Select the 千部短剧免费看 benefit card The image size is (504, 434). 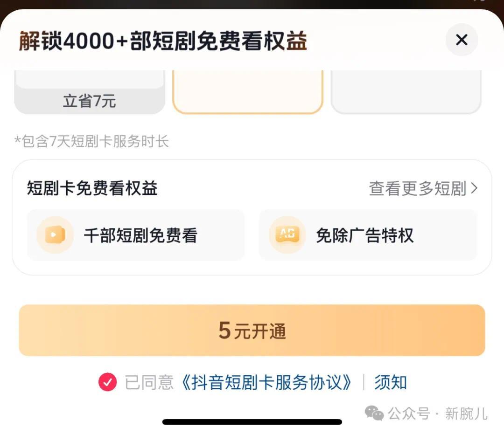(x=135, y=234)
